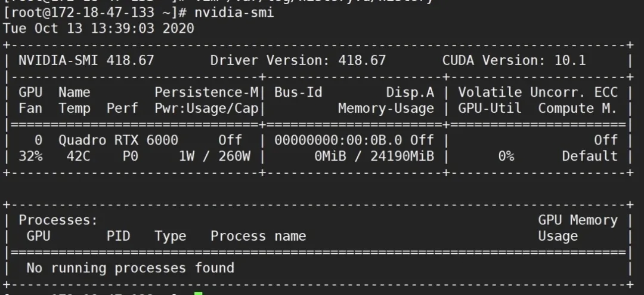Click the 0MiB / 24190MiB memory usage

(x=374, y=156)
